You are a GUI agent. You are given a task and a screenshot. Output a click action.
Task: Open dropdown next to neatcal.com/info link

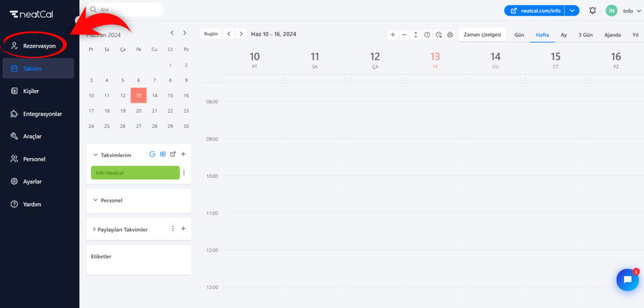572,11
